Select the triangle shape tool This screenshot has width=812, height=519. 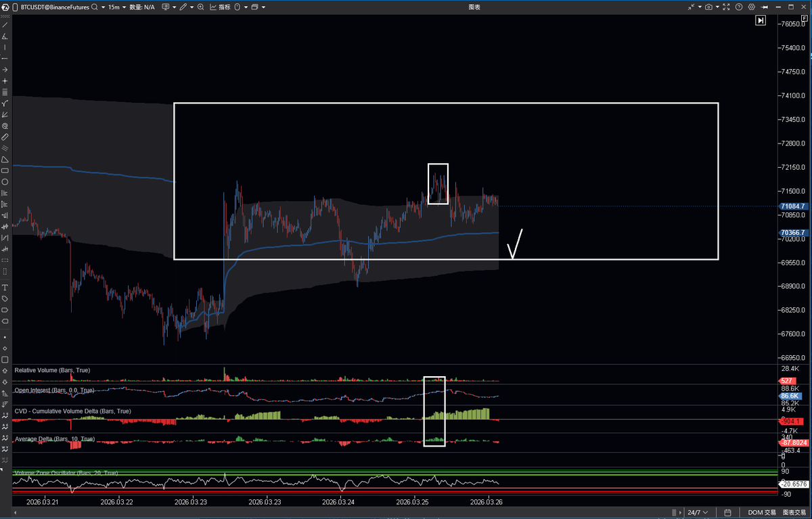tap(5, 159)
